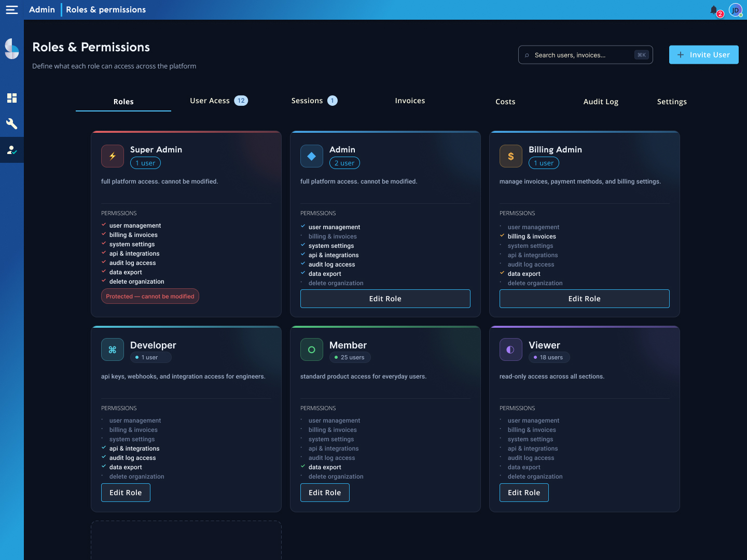
Task: Toggle Viewer user management permission
Action: click(530, 421)
